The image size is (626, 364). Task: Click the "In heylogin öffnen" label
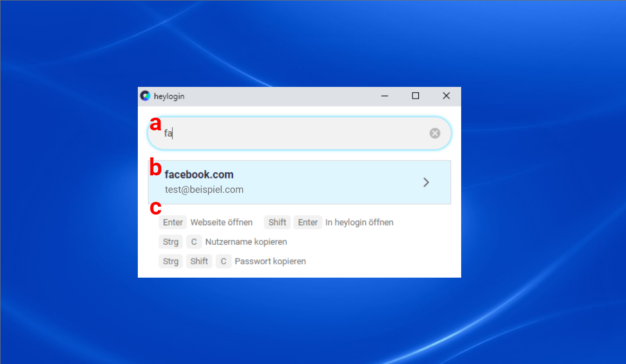click(359, 223)
